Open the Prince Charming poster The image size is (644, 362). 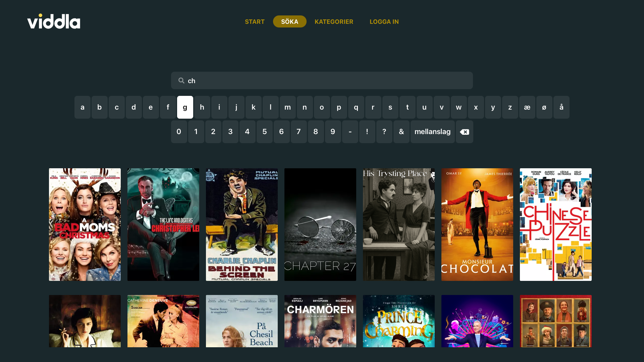(399, 321)
